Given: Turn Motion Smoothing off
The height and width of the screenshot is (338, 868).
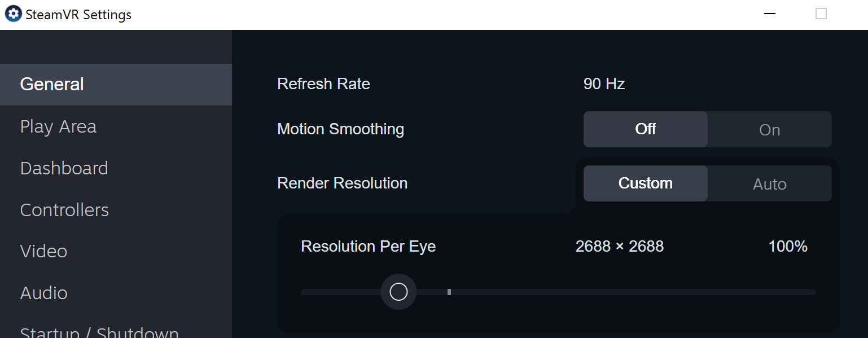Looking at the screenshot, I should point(645,129).
